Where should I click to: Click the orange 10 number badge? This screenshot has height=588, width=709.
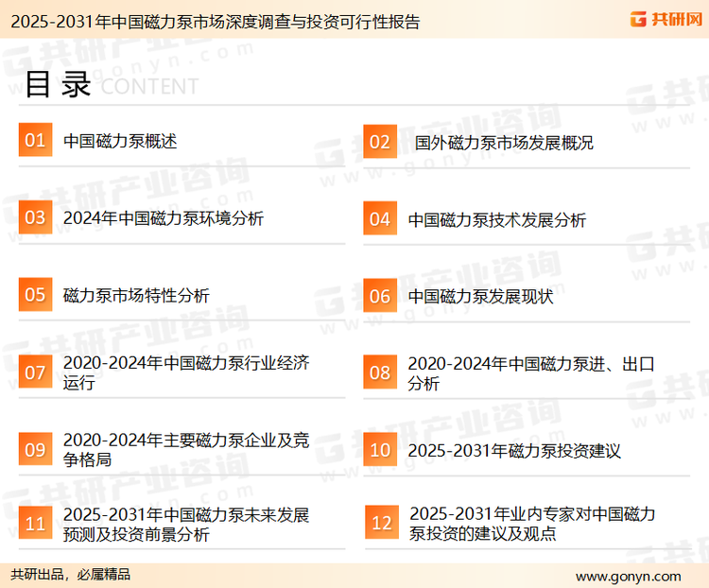tap(379, 450)
